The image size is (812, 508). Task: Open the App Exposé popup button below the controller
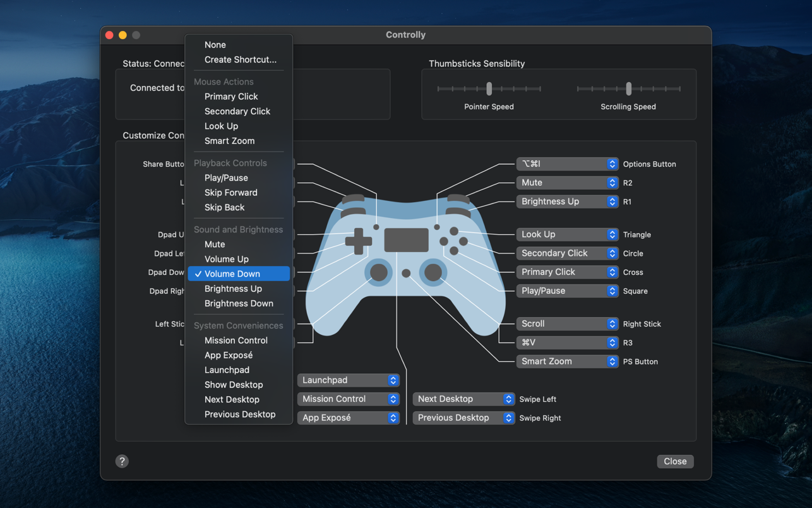(348, 418)
